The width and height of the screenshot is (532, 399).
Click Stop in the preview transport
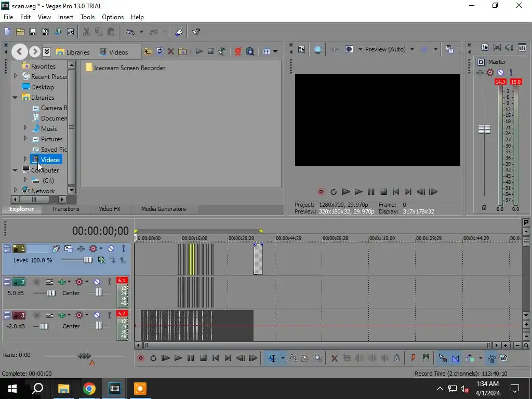coord(383,192)
